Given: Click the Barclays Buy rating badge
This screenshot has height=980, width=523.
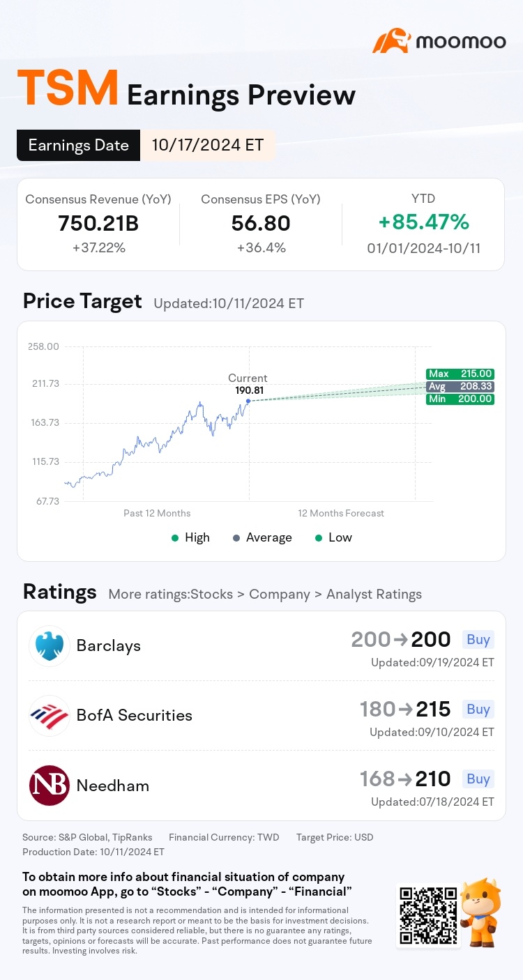Looking at the screenshot, I should (x=478, y=639).
